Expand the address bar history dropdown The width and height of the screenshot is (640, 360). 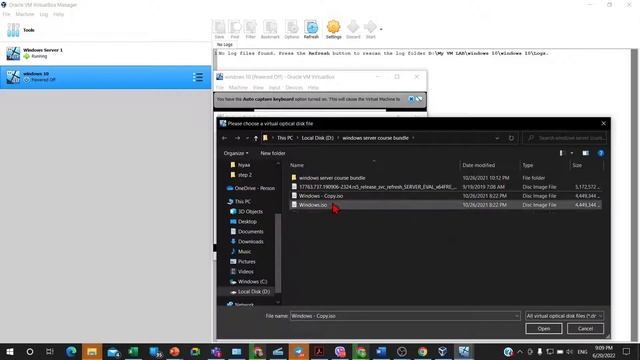[497, 138]
